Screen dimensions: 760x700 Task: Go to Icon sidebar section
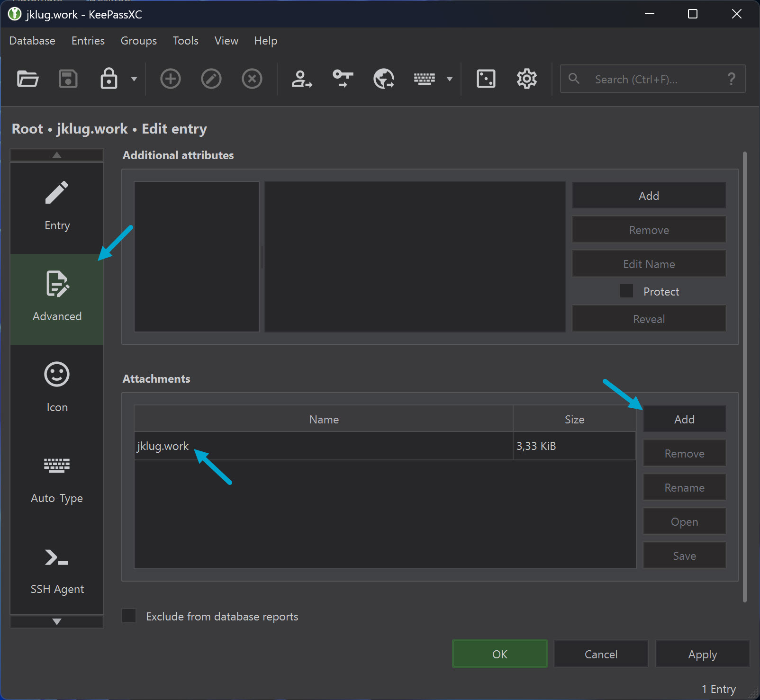pyautogui.click(x=57, y=390)
